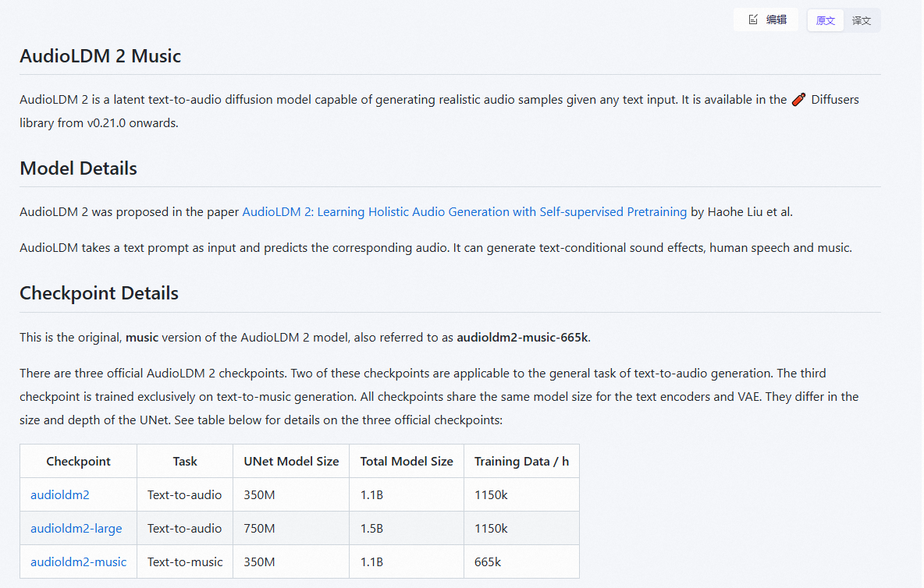Click the Checkpoint Details section heading
The height and width of the screenshot is (588, 924).
point(99,293)
